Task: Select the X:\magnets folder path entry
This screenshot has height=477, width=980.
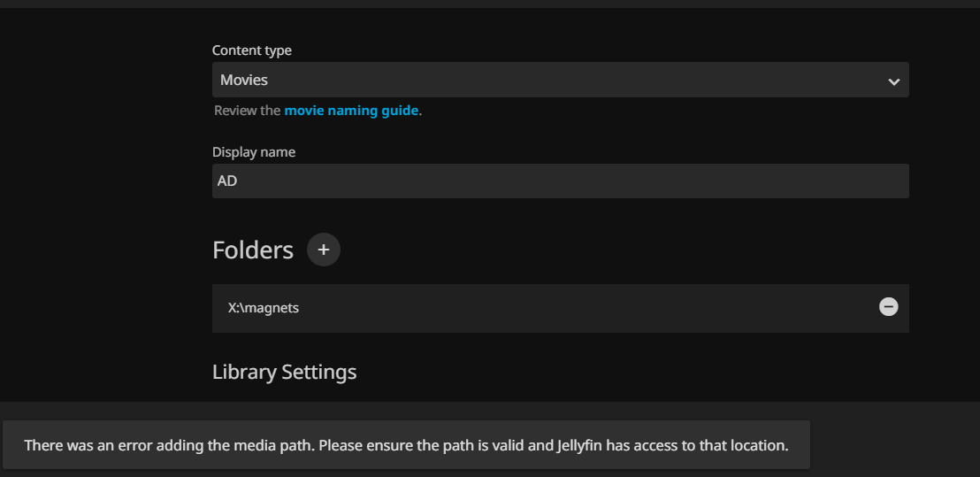Action: pyautogui.click(x=264, y=308)
